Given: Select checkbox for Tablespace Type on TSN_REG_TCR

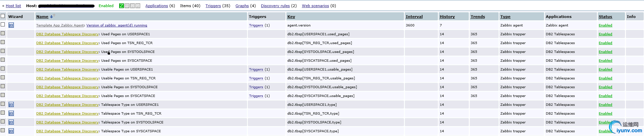Looking at the screenshot, I should [3, 113].
